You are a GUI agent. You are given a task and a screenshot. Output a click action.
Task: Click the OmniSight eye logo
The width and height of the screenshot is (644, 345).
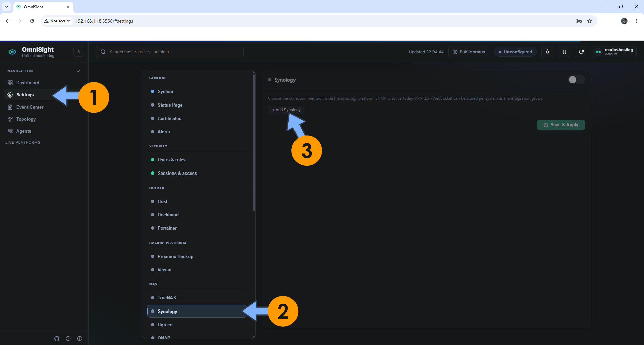[x=12, y=52]
